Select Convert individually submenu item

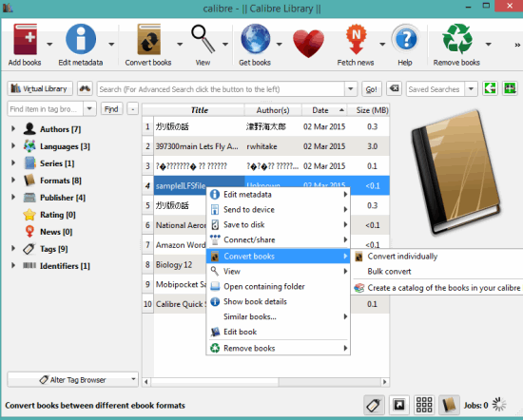point(437,257)
